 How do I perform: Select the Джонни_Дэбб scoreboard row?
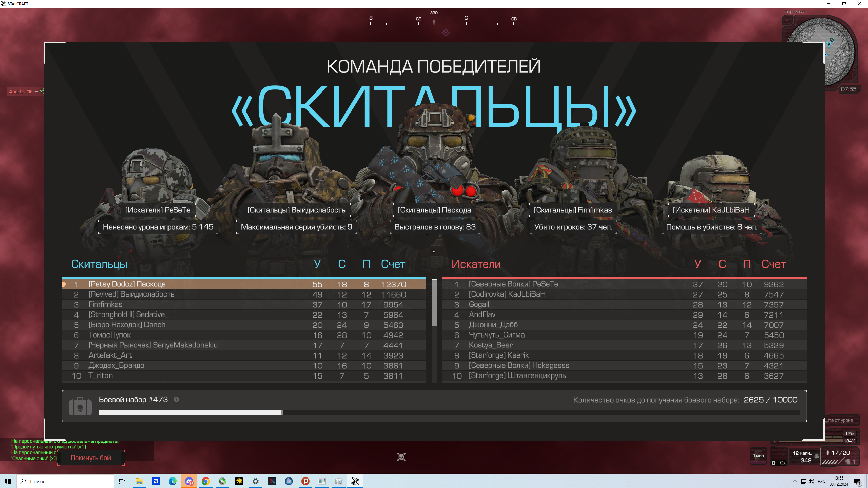624,325
